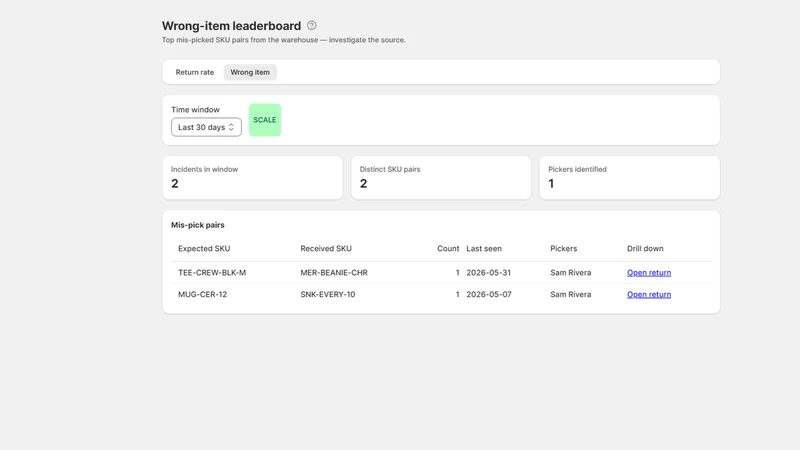Click the Mis-pick pairs heading
This screenshot has width=800, height=450.
pyautogui.click(x=197, y=225)
